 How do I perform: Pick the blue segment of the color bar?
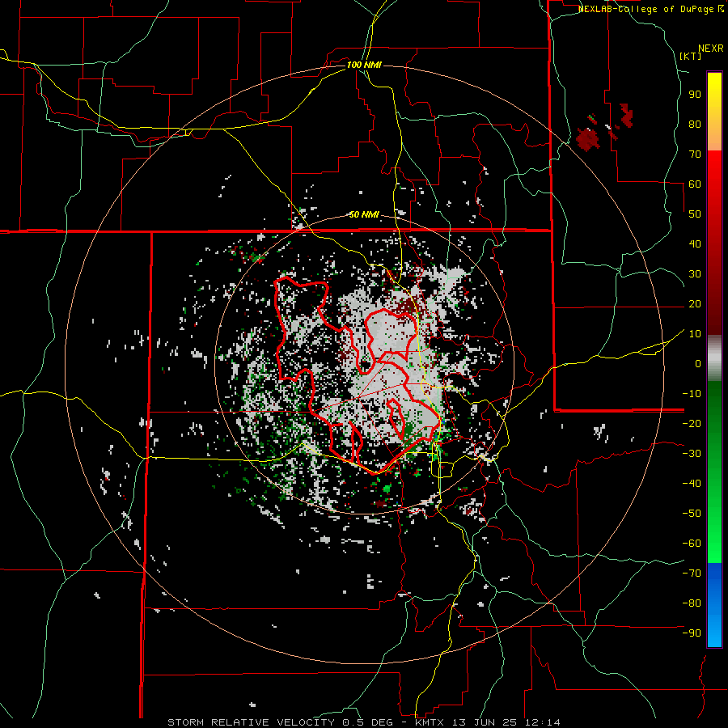point(714,605)
